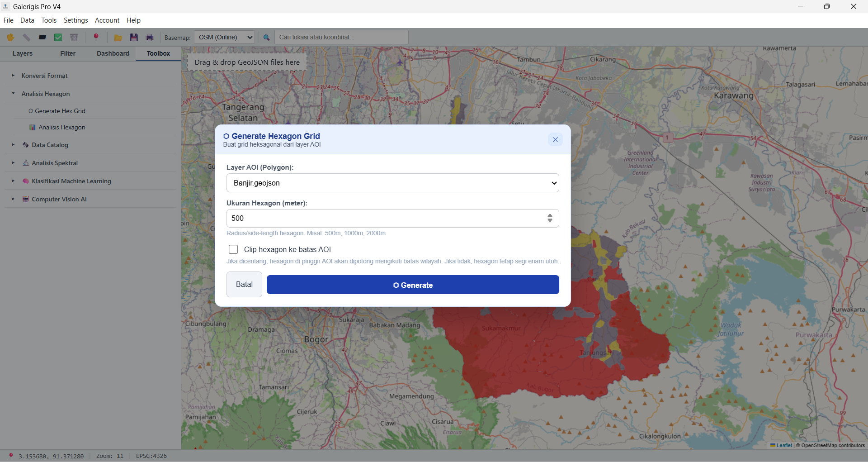Open the File menu
868x462 pixels.
pyautogui.click(x=9, y=20)
